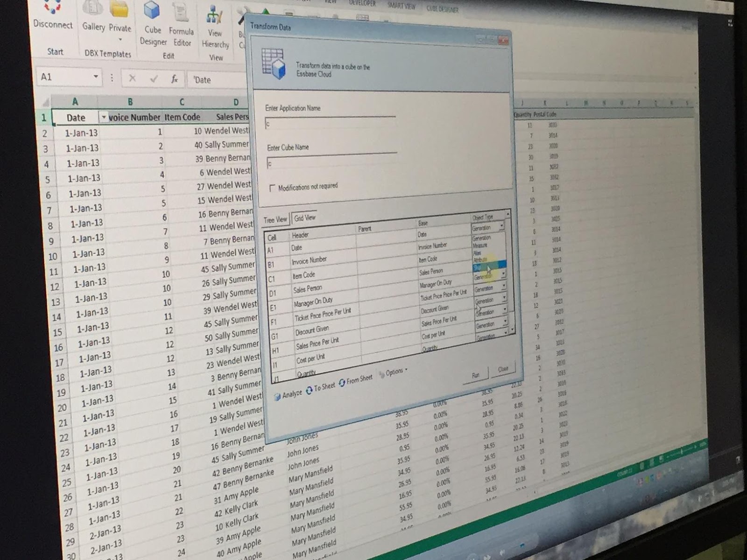Viewport: 747px width, 560px height.
Task: Click the Analyze cube icon
Action: 277,396
